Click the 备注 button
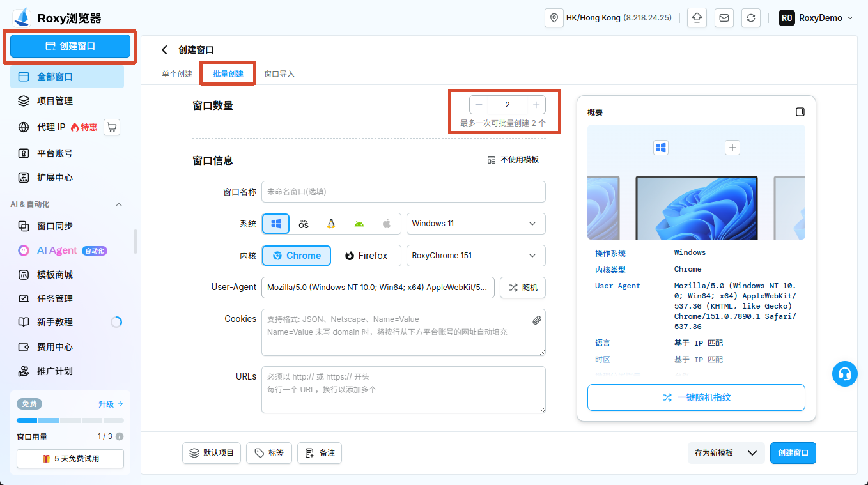This screenshot has width=868, height=485. (320, 453)
